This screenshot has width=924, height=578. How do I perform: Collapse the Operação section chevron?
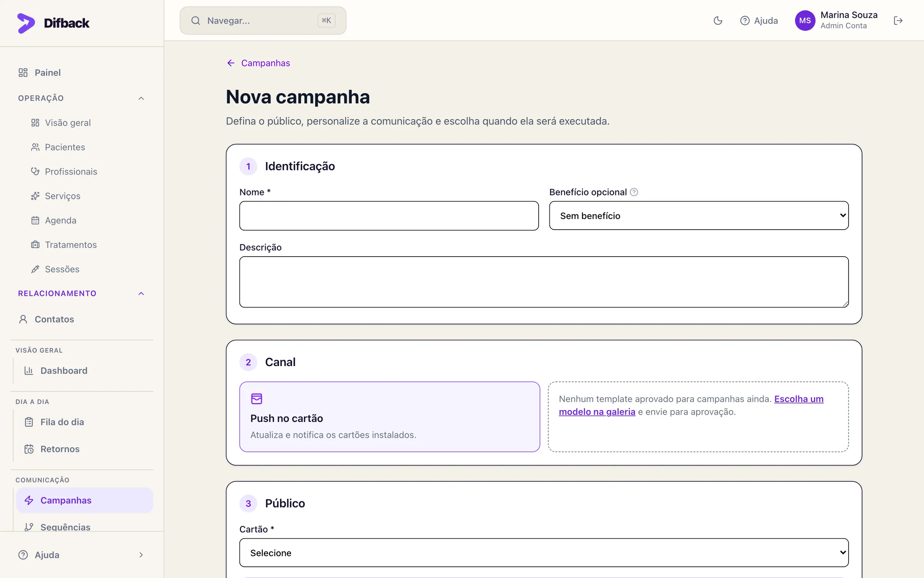tap(141, 98)
